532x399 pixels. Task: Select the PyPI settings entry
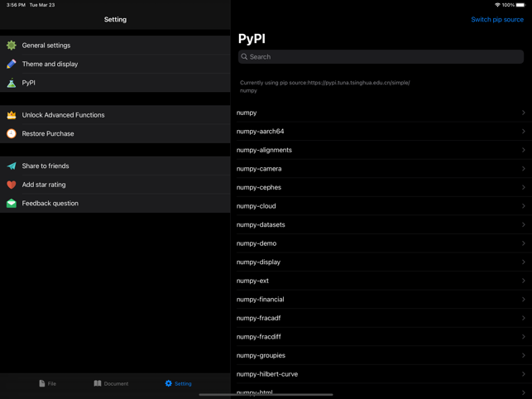point(115,83)
